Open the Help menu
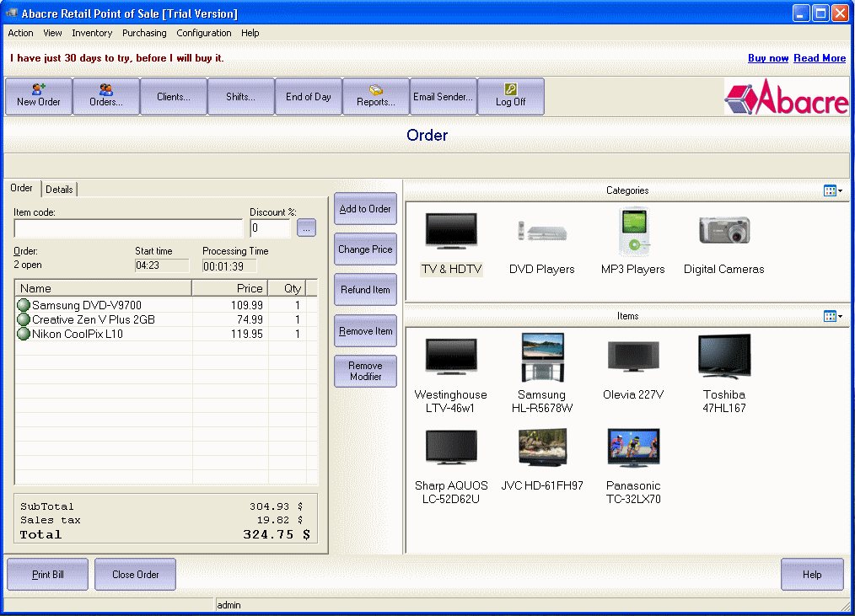Image resolution: width=855 pixels, height=616 pixels. pos(250,33)
